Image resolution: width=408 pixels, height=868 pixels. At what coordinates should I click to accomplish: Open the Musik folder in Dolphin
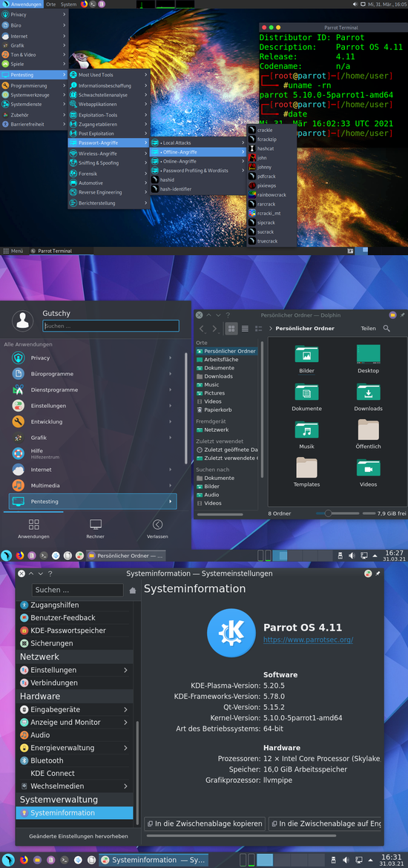pyautogui.click(x=306, y=430)
